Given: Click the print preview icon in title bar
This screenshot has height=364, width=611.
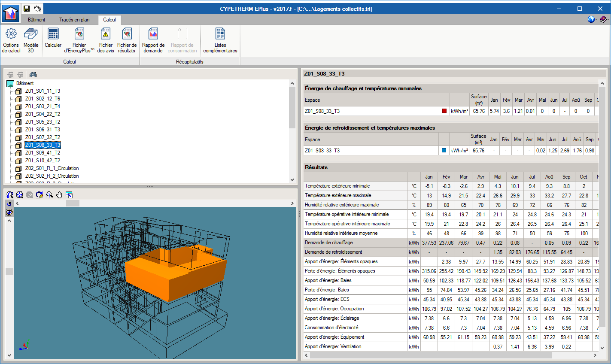Looking at the screenshot, I should pos(38,9).
